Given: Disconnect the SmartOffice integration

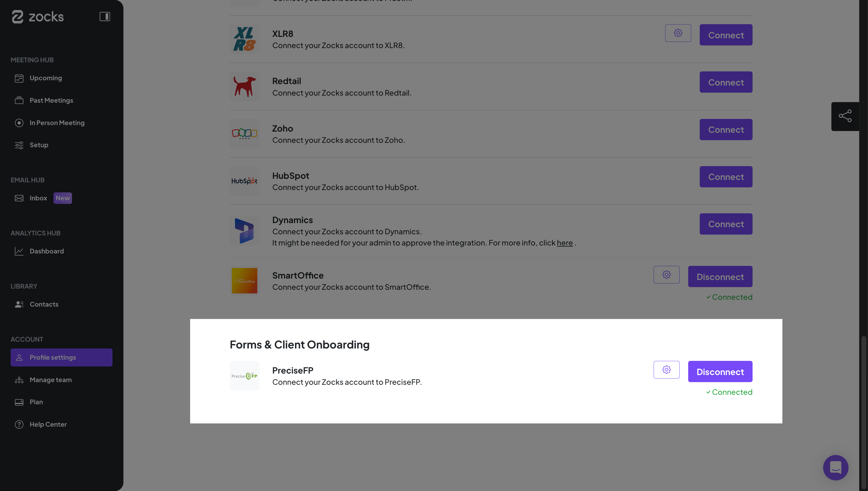Looking at the screenshot, I should coord(720,276).
